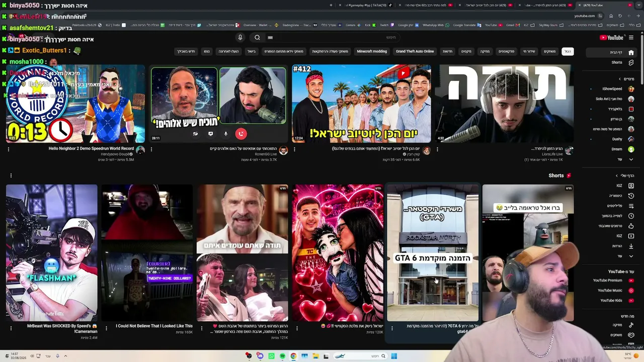Open playlists (פלייליסטים) in the sidebar
The height and width of the screenshot is (362, 644).
pos(612,206)
